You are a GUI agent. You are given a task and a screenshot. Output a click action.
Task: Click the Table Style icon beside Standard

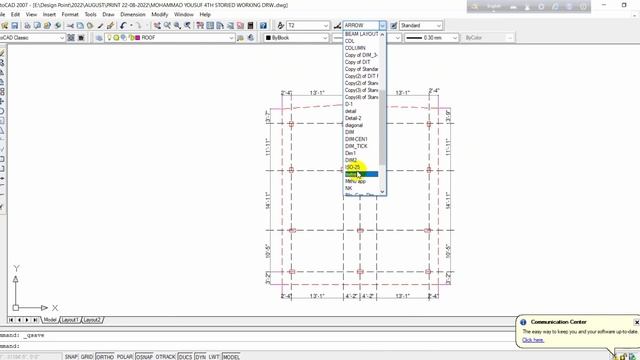pos(393,26)
